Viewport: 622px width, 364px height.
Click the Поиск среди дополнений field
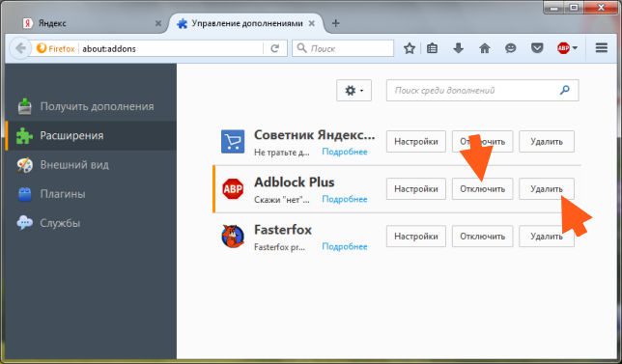[482, 91]
